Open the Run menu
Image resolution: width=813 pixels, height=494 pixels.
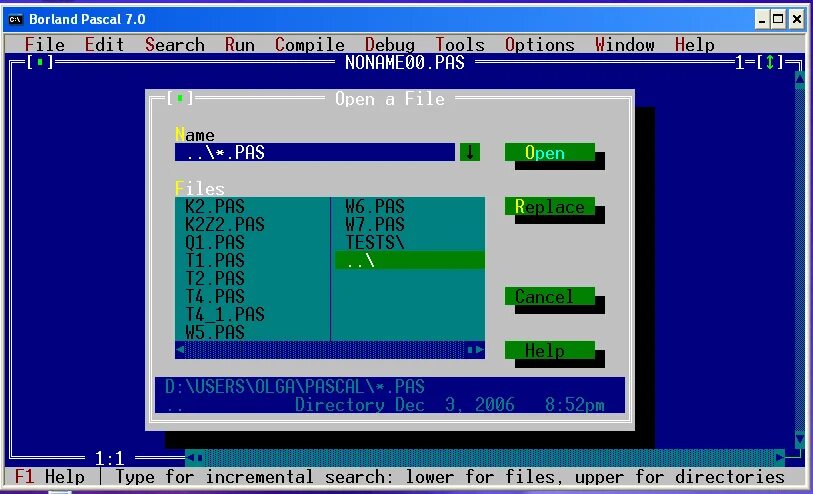tap(240, 45)
